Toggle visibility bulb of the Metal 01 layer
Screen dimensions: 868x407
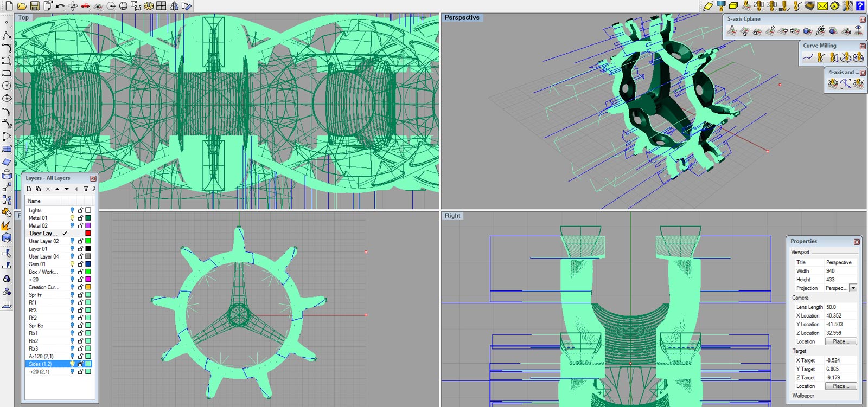pos(72,218)
